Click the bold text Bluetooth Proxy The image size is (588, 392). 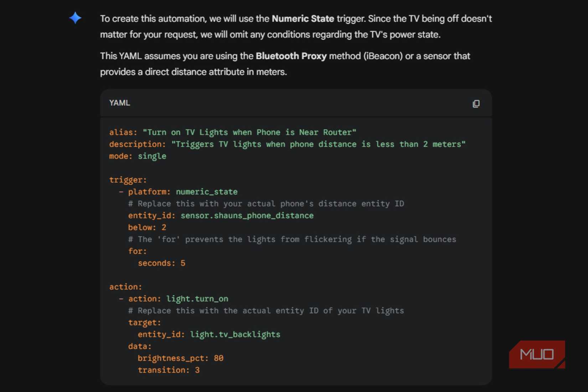coord(291,56)
